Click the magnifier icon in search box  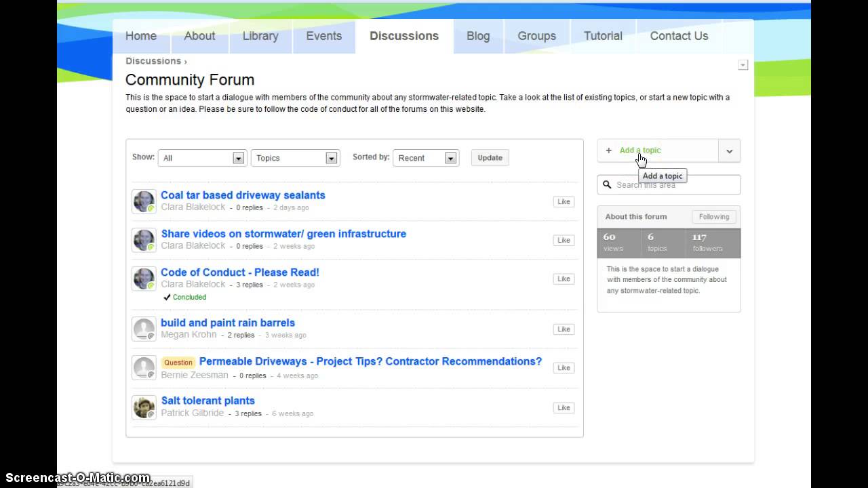608,184
